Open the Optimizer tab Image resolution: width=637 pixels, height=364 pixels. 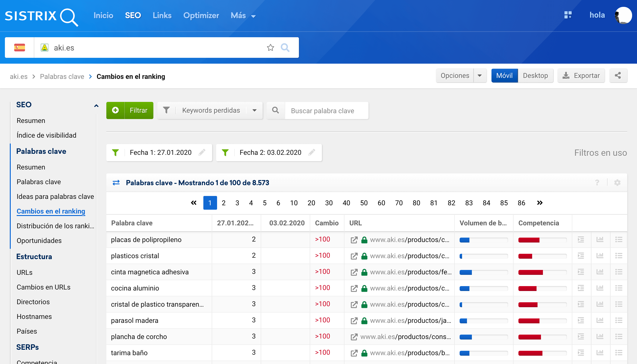[x=201, y=15]
